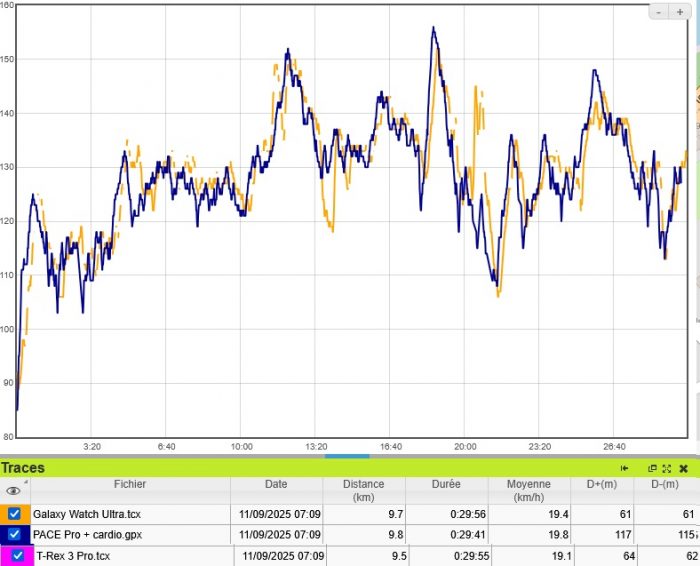700x566 pixels.
Task: Zoom in the chart with plus button
Action: pyautogui.click(x=681, y=12)
